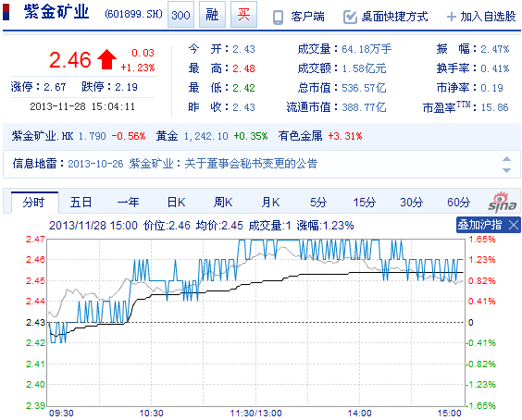Switch to the 月K chart tab
Image resolution: width=522 pixels, height=420 pixels.
tap(270, 203)
